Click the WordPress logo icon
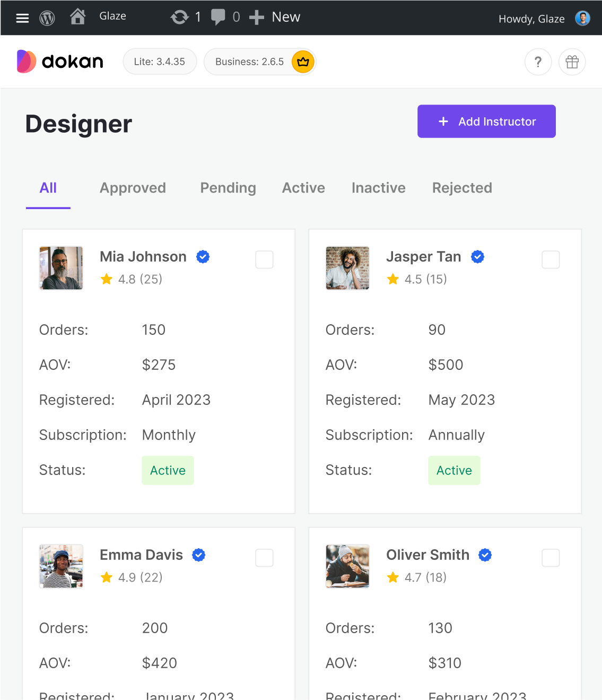Image resolution: width=602 pixels, height=700 pixels. click(47, 18)
